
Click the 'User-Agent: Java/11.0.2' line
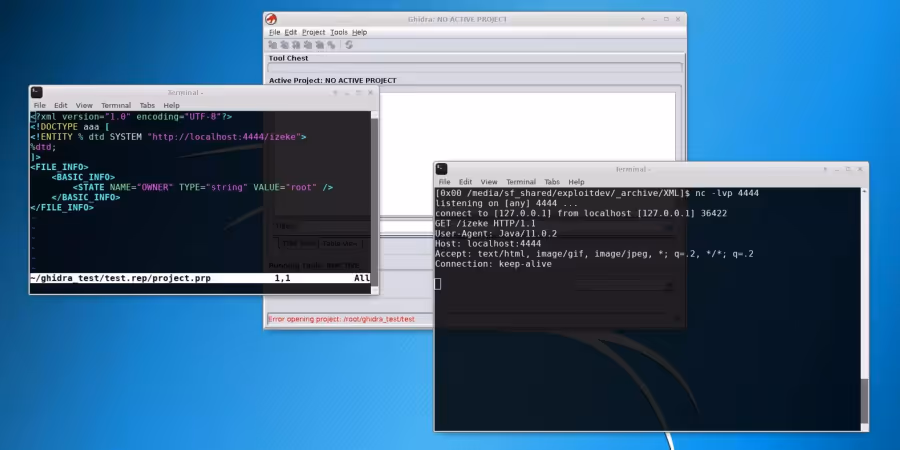[x=496, y=234]
